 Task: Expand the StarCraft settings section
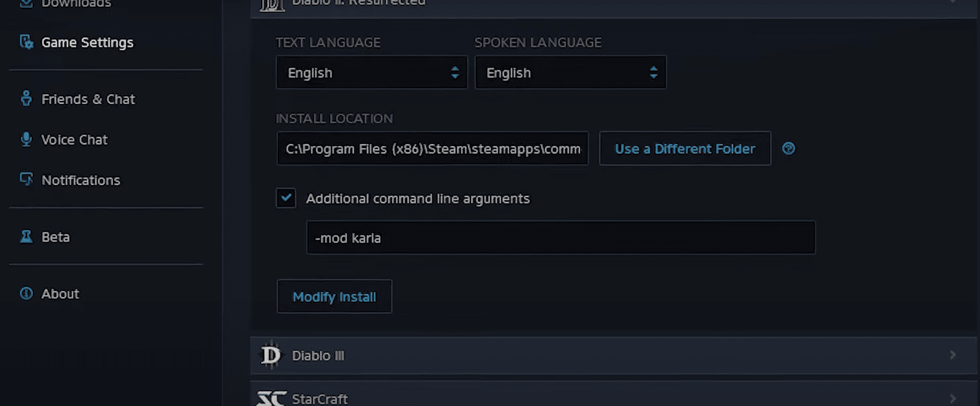[x=952, y=399]
